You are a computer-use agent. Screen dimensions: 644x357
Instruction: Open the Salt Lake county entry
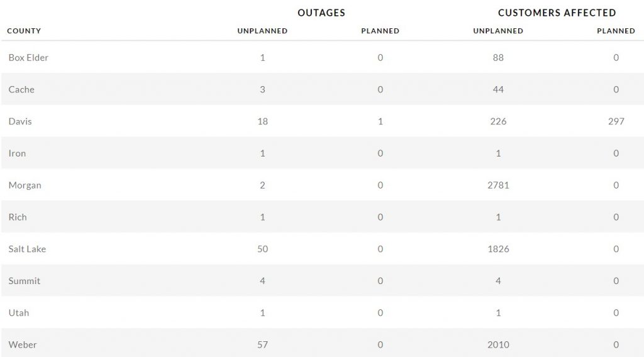pyautogui.click(x=27, y=249)
